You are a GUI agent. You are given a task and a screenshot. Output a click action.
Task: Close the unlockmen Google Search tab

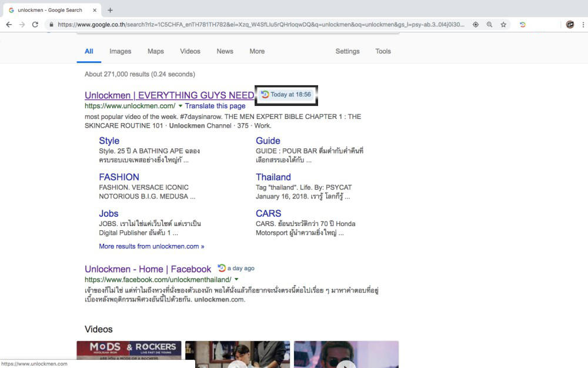95,10
